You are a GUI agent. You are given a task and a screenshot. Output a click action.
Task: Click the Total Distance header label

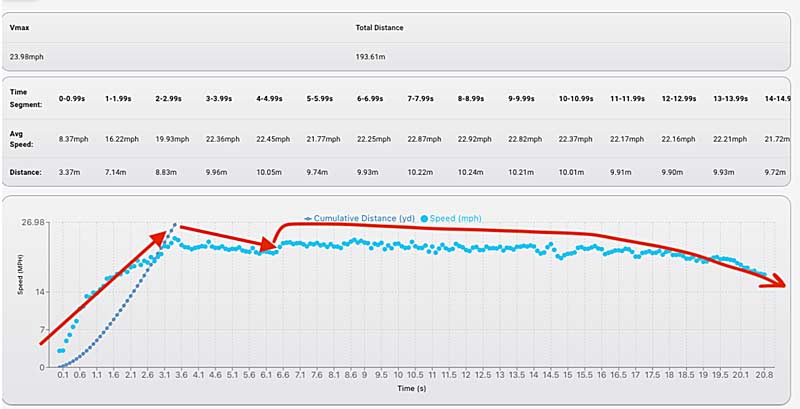pyautogui.click(x=380, y=28)
